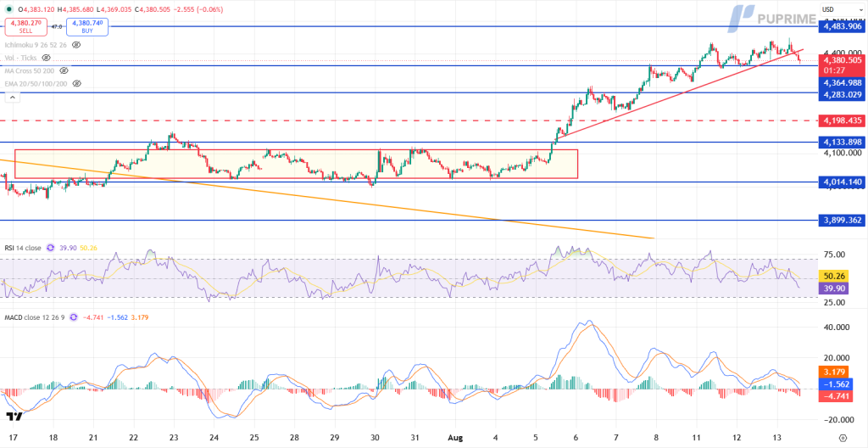Click the orange RSI MA value 50.26 tag
This screenshot has width=868, height=448.
836,276
